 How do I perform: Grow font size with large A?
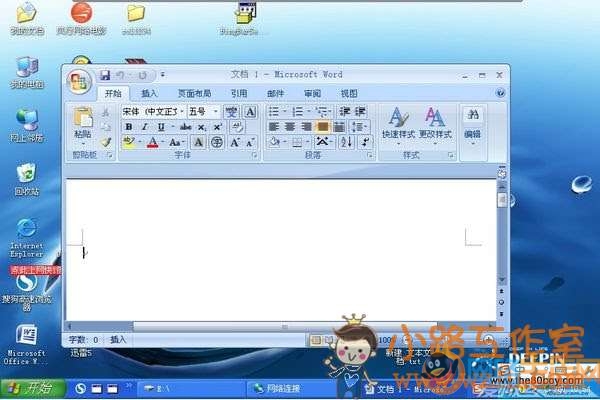235,142
